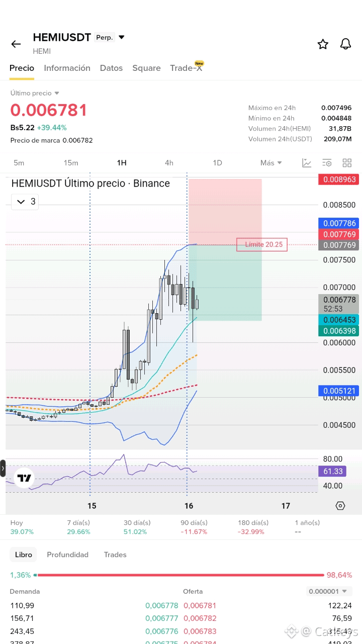Viewport: 362px width, 644px height.
Task: Open chart indicators line icon
Action: [307, 163]
